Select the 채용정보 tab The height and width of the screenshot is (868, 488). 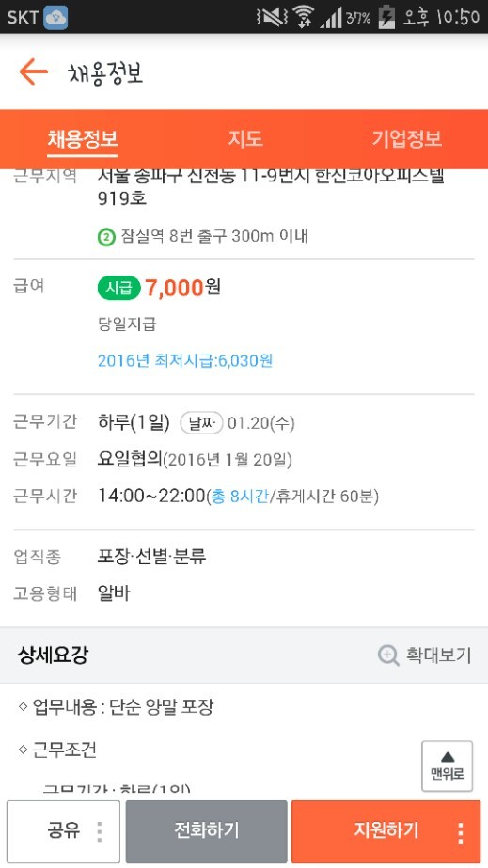(83, 138)
